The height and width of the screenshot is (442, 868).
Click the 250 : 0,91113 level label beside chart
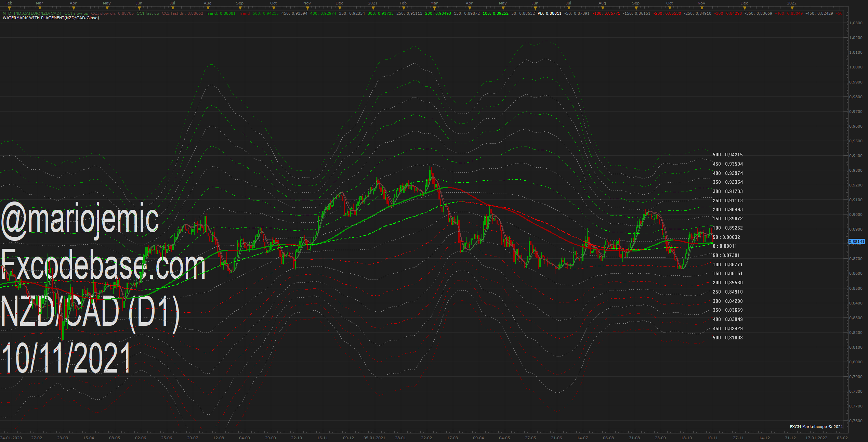click(728, 201)
